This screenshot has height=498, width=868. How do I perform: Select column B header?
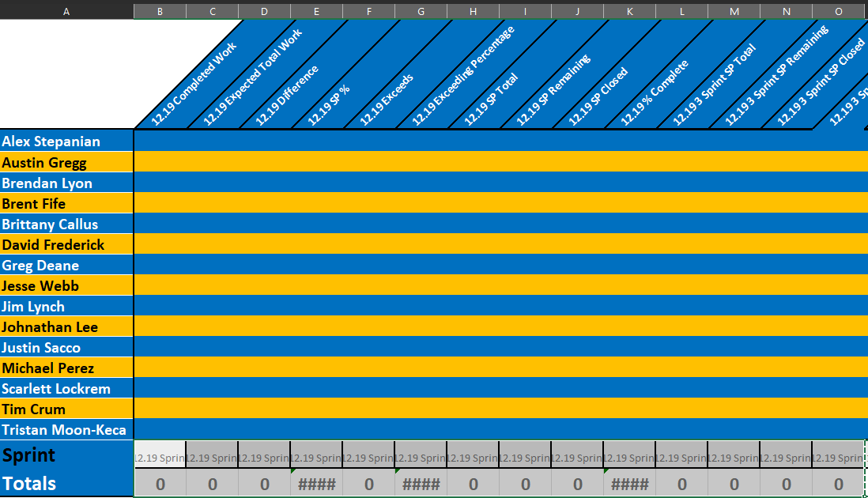coord(160,11)
